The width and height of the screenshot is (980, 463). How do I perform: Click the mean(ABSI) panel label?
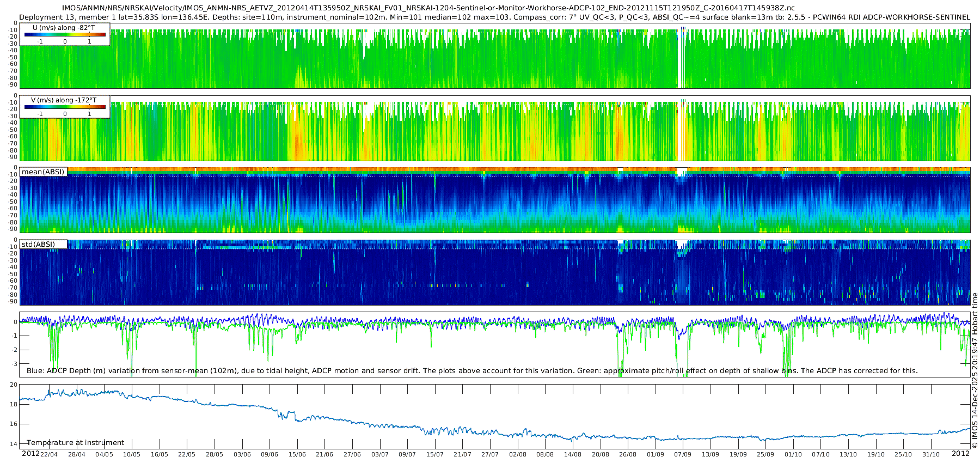43,172
